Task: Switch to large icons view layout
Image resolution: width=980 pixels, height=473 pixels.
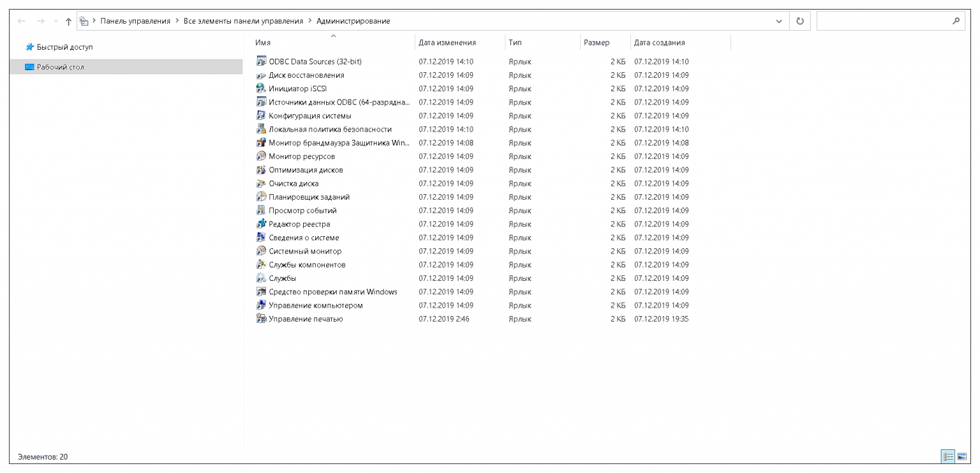Action: (961, 457)
